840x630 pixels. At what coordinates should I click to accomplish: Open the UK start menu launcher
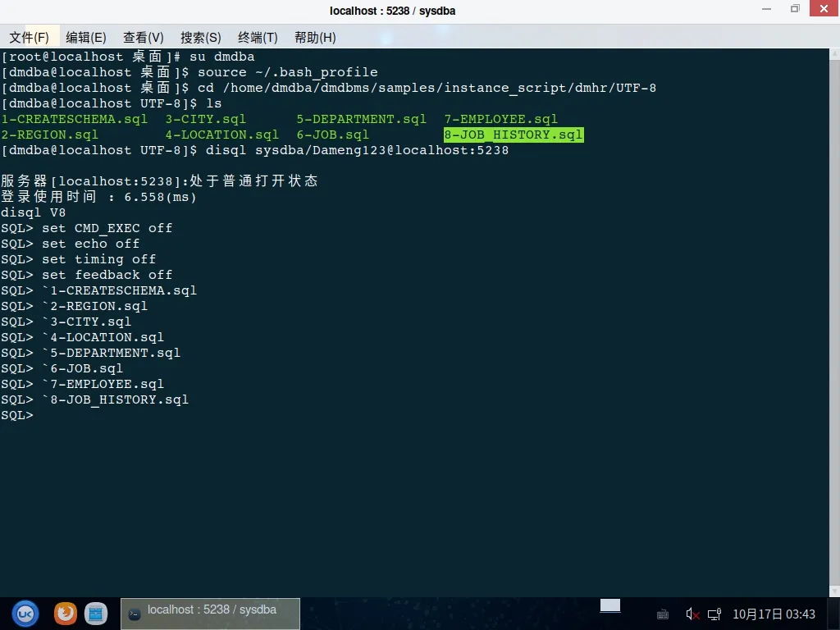point(25,614)
